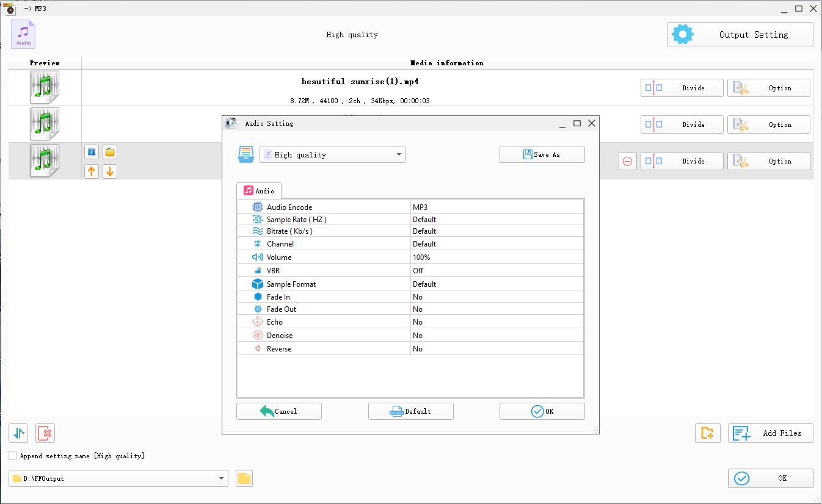Click the yellow folder icon in the file row
The image size is (822, 504).
(110, 151)
